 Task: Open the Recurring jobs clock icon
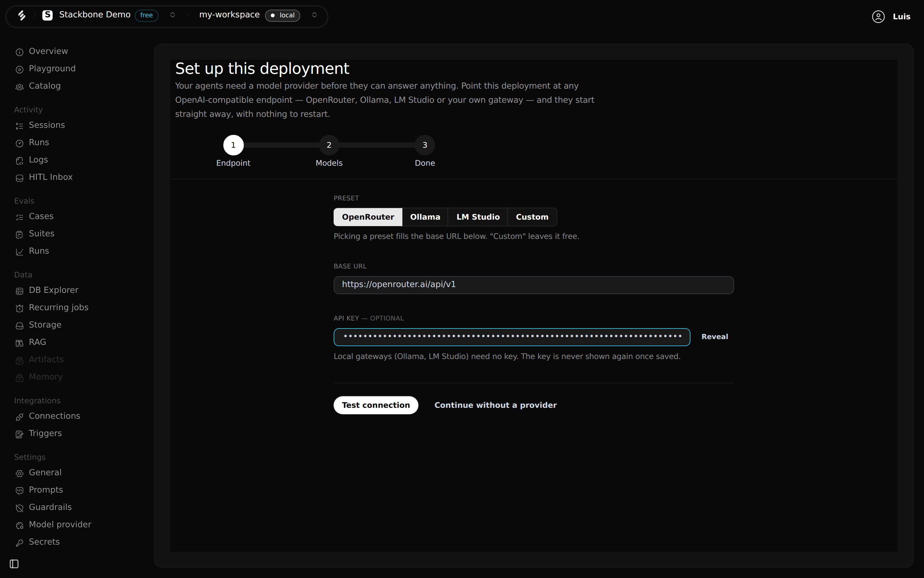click(x=20, y=309)
